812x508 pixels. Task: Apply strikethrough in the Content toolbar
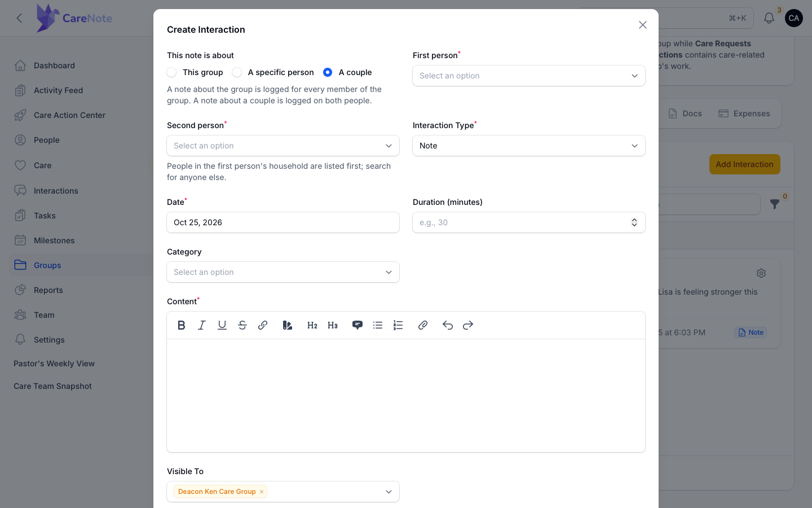pos(242,325)
